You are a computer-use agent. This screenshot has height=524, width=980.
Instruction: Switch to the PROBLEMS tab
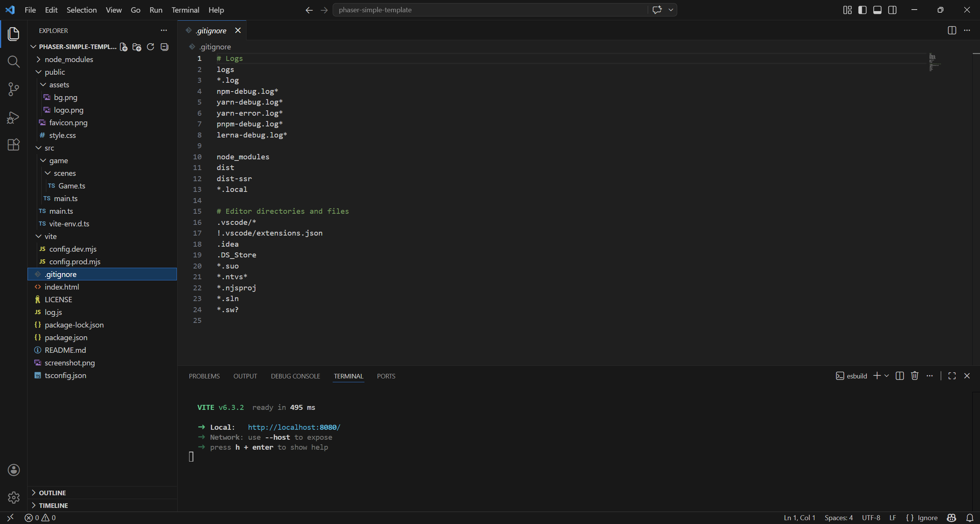point(204,376)
